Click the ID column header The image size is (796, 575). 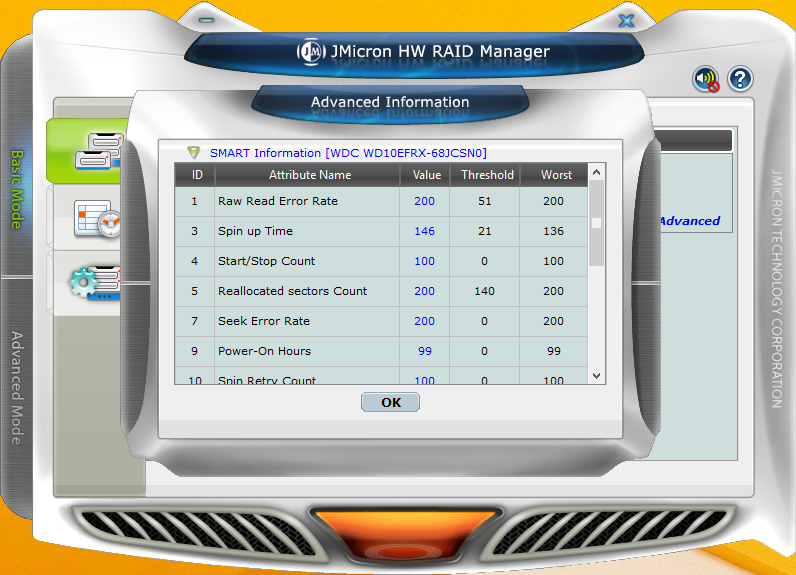(195, 175)
